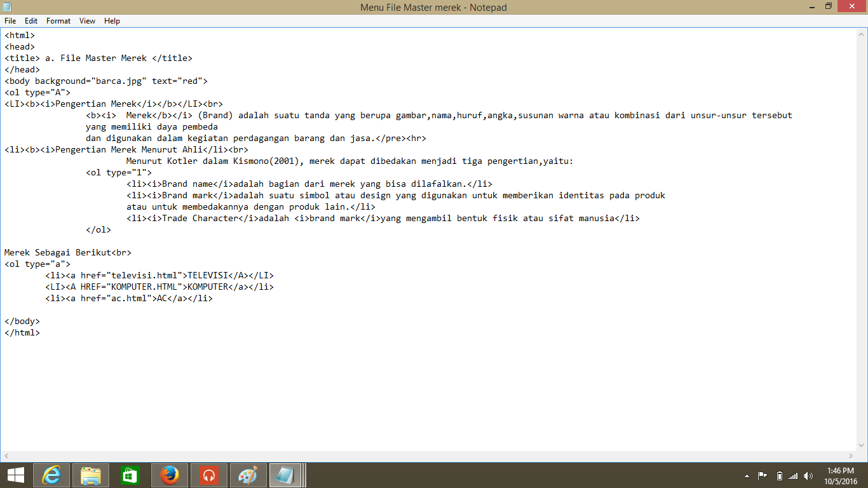
Task: Check the battery status icon
Action: click(x=779, y=475)
